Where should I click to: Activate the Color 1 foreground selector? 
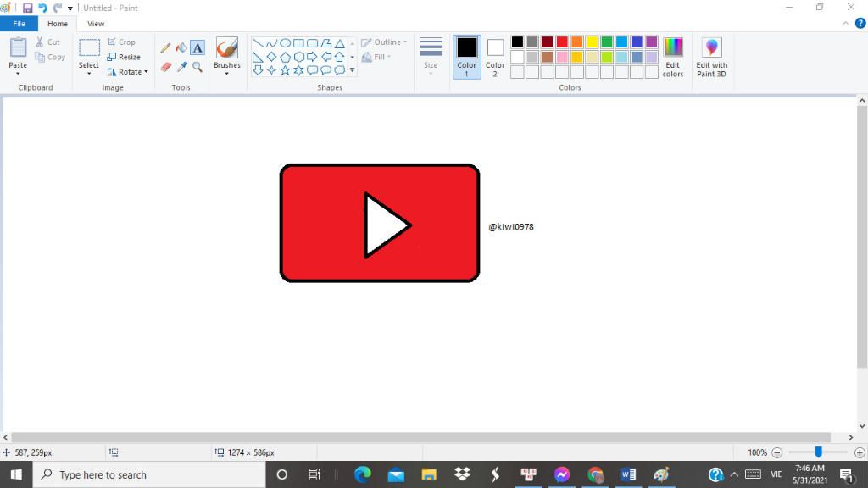[467, 57]
